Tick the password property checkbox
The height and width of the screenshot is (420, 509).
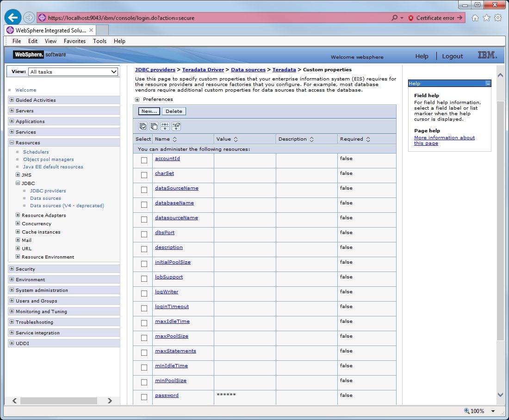[144, 397]
